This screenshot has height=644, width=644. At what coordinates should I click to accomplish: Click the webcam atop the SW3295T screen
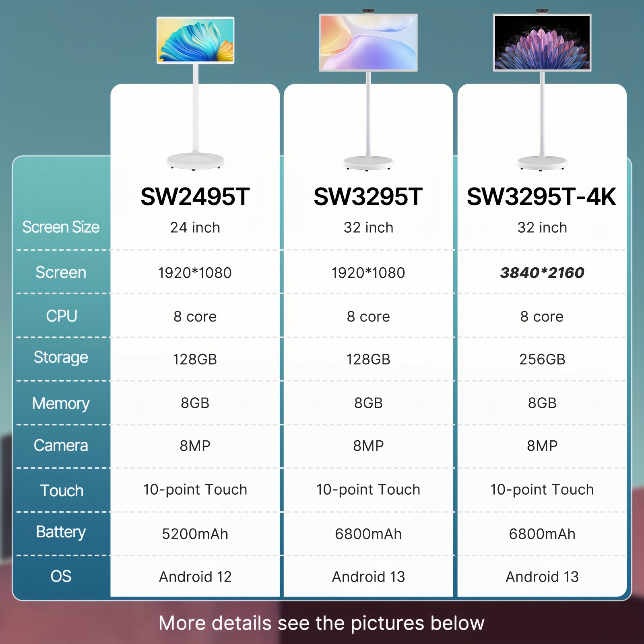368,11
